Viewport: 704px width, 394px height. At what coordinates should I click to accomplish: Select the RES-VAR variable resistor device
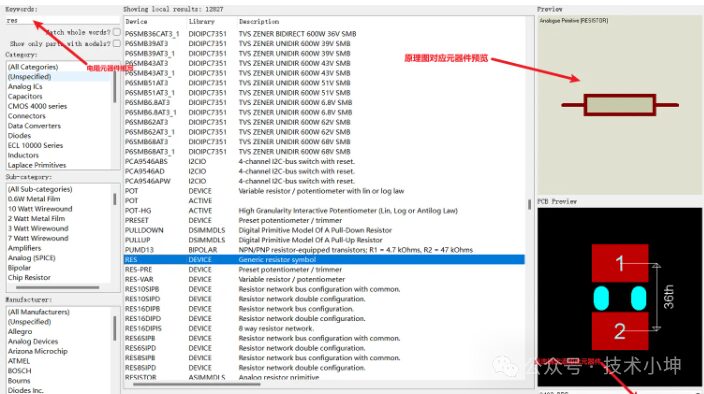pyautogui.click(x=324, y=279)
